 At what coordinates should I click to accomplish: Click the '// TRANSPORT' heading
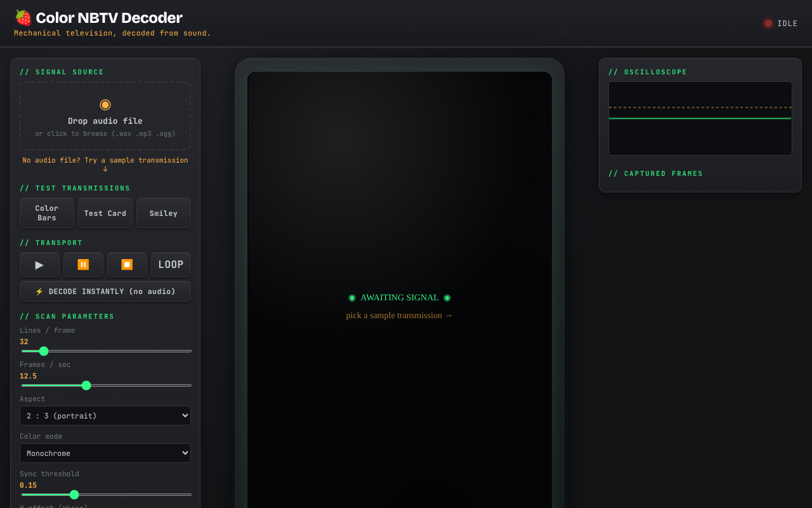[x=51, y=243]
